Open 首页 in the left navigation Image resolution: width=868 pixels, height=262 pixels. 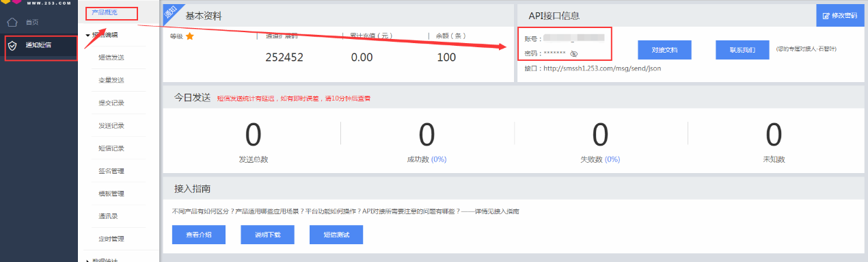pyautogui.click(x=32, y=22)
